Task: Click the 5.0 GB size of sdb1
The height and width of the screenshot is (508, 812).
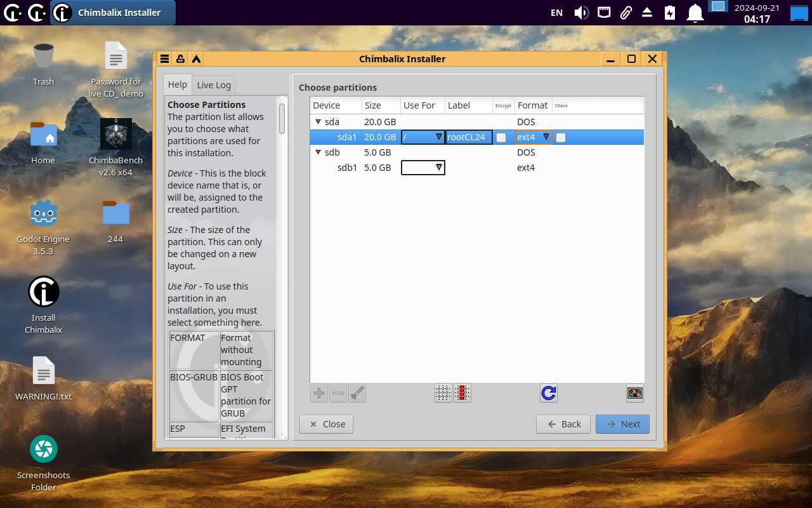Action: tap(377, 168)
